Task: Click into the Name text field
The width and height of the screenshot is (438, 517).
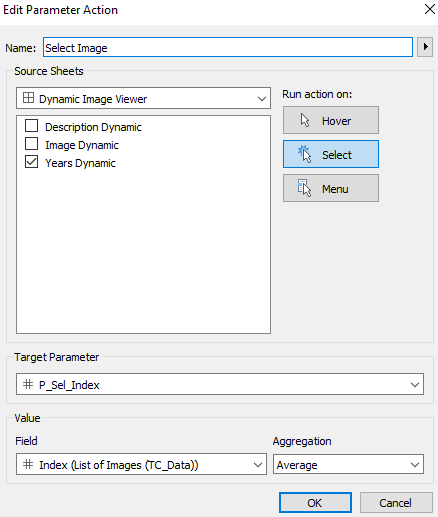Action: [228, 47]
